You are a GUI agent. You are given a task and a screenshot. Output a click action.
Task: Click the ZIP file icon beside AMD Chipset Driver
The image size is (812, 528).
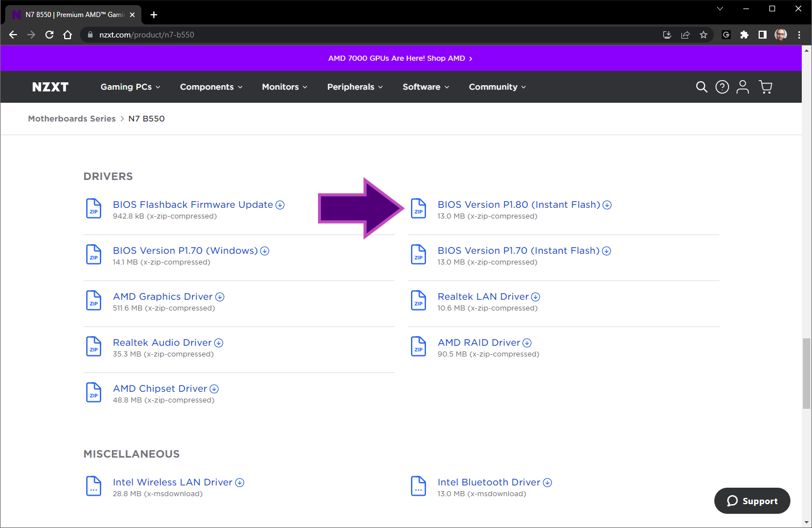click(94, 392)
